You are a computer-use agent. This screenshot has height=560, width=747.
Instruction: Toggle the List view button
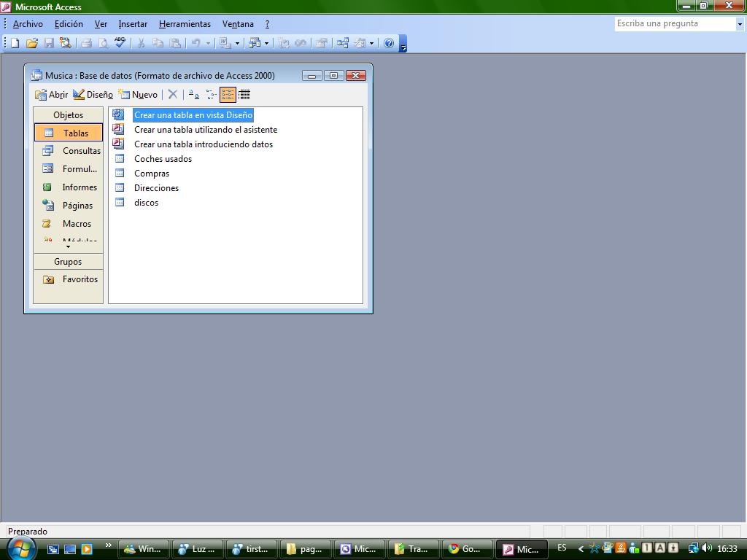coord(228,95)
